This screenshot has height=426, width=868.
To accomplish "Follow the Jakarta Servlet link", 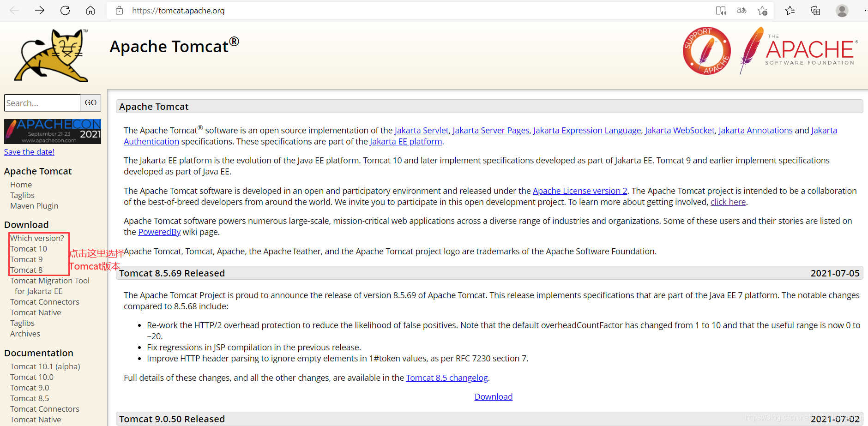I will 422,131.
